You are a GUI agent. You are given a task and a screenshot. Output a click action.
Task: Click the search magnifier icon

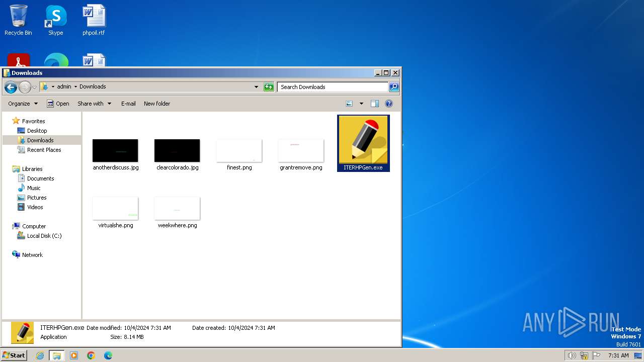click(x=394, y=87)
